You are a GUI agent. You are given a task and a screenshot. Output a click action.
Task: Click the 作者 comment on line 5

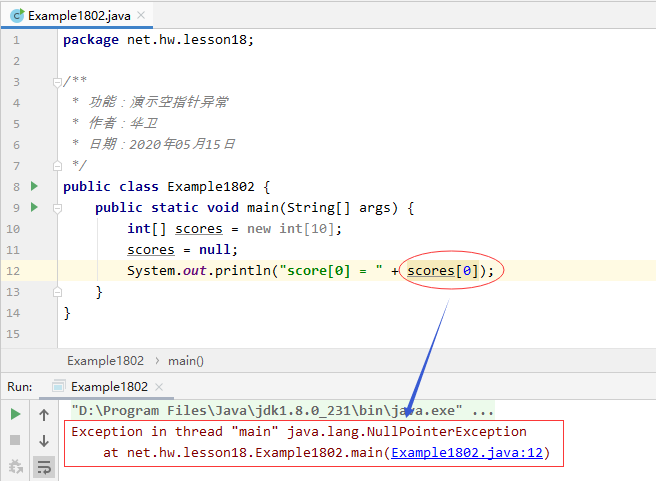(x=123, y=123)
